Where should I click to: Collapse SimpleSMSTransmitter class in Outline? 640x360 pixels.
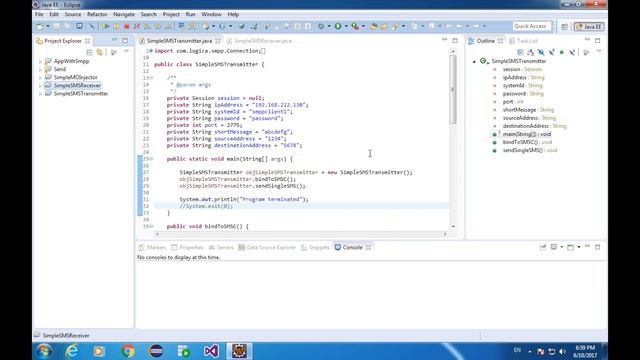[x=474, y=61]
